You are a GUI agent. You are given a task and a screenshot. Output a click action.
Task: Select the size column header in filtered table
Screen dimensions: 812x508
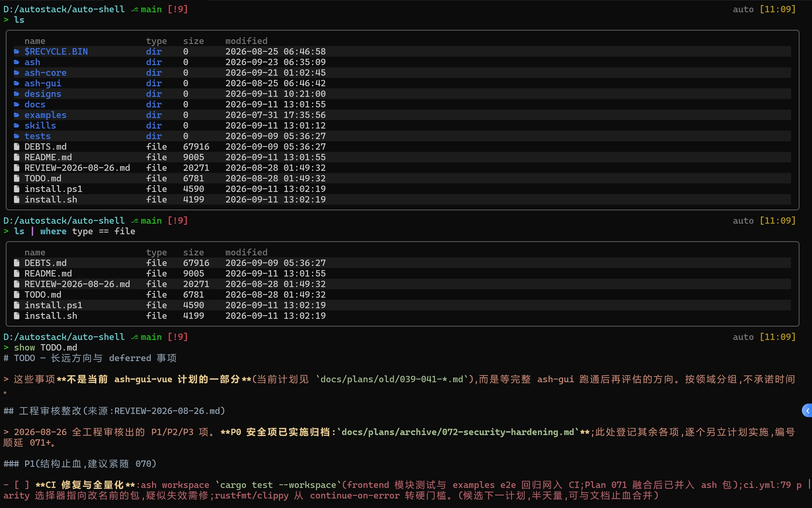(x=193, y=253)
